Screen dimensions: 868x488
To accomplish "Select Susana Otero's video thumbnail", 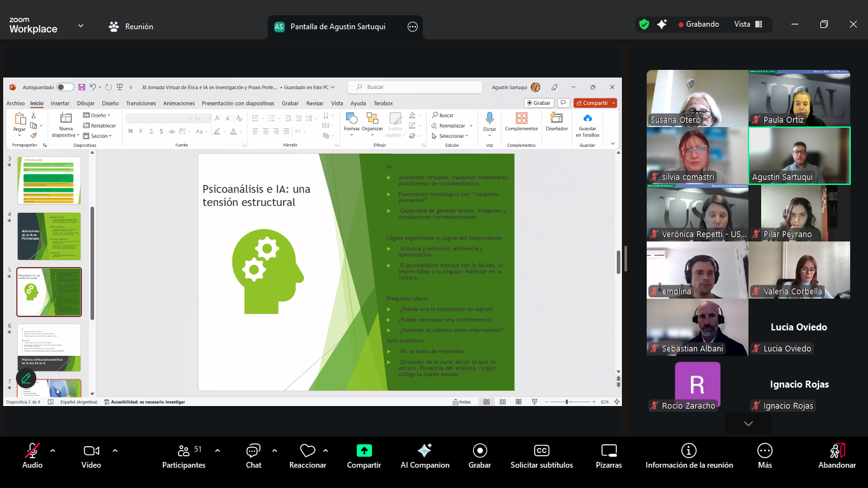I will [x=697, y=98].
